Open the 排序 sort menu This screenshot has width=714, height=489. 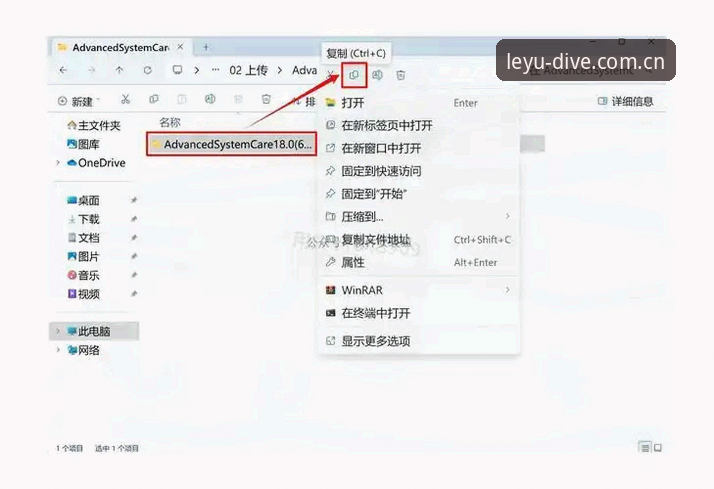(x=304, y=101)
